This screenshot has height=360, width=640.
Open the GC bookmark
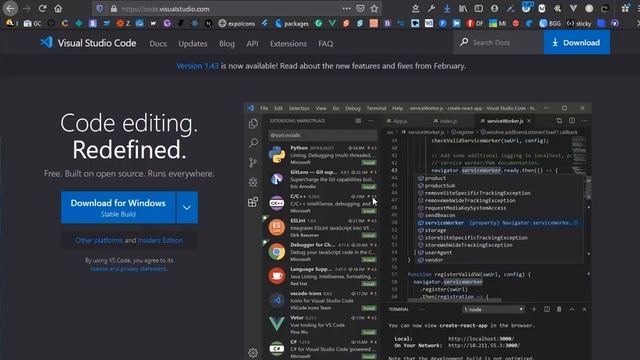coord(32,24)
